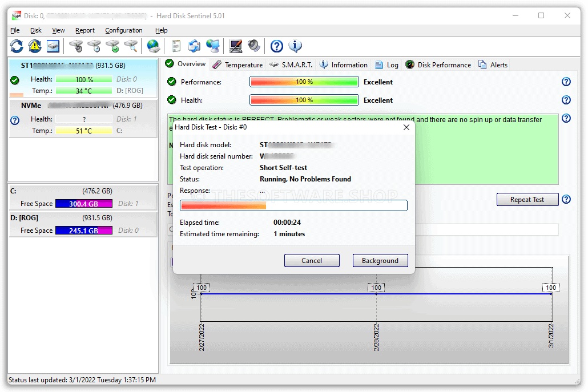Click the 3/1/2022 health graph data point

tap(551, 294)
